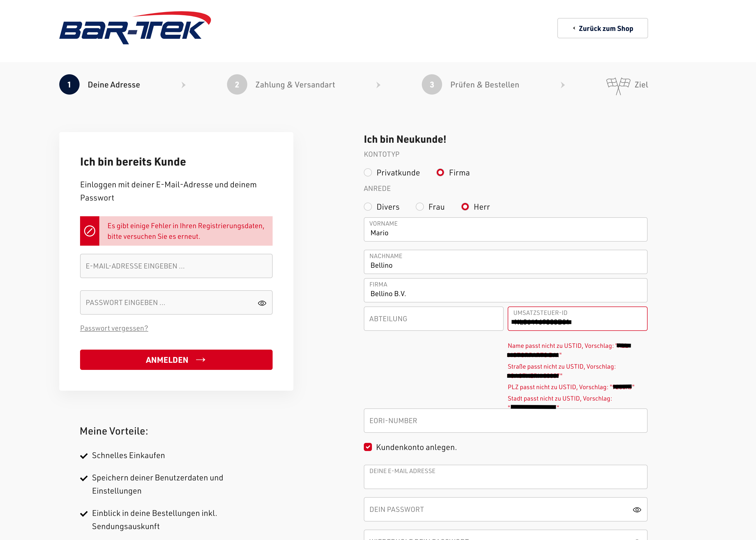Choose Frau as salutation
The width and height of the screenshot is (756, 540).
(420, 207)
